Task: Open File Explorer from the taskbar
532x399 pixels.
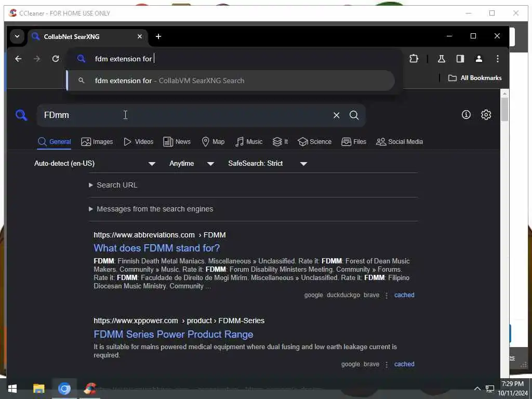Action: 38,389
